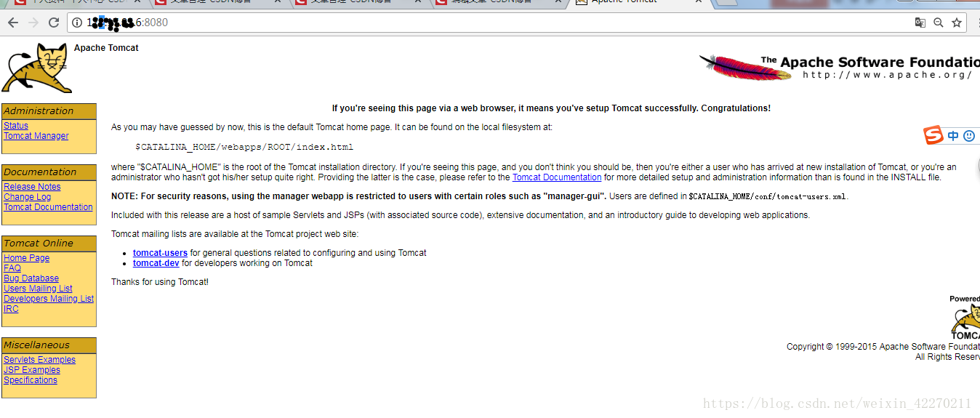Click the orange Sogou S input method icon
The width and height of the screenshot is (980, 418).
point(933,135)
